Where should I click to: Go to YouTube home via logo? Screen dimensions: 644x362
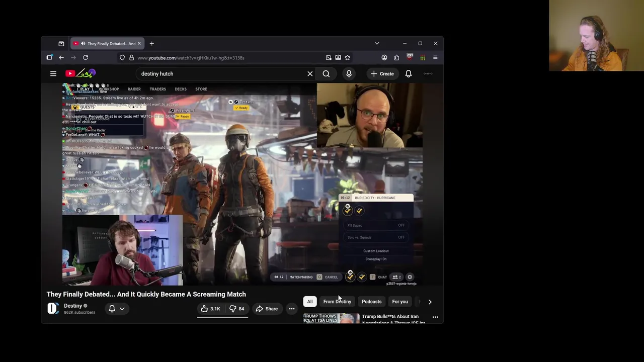click(x=80, y=73)
